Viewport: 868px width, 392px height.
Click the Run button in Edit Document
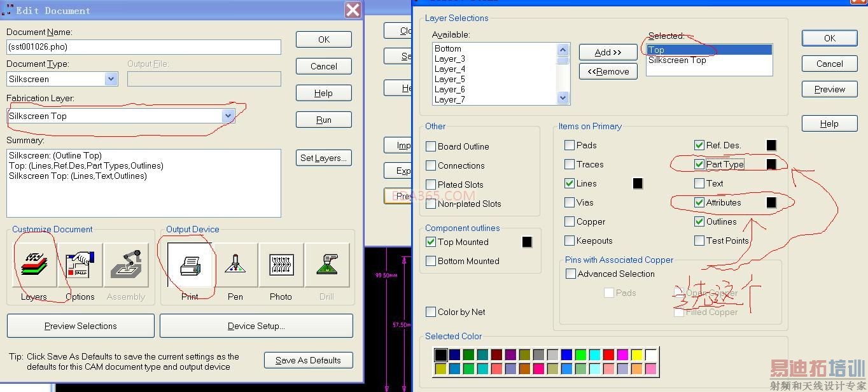pos(324,120)
